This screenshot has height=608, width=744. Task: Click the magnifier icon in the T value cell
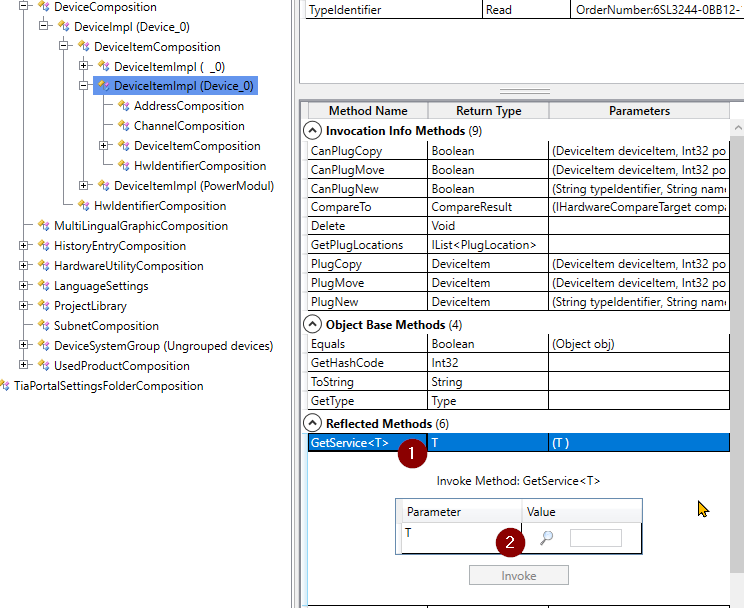pyautogui.click(x=547, y=537)
